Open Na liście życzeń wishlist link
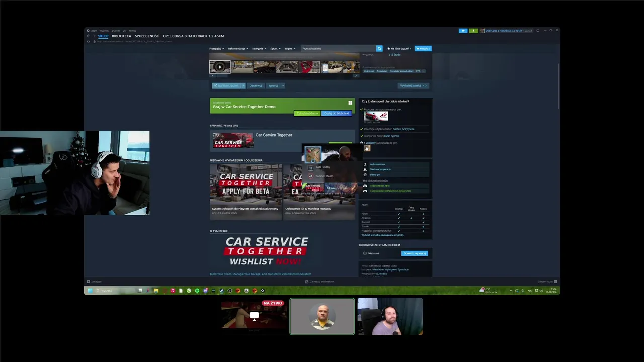Viewport: 644px width, 362px height. click(399, 49)
